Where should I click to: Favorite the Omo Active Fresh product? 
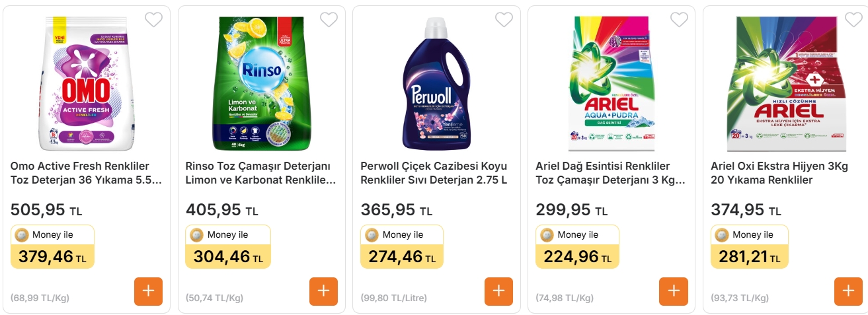click(153, 20)
